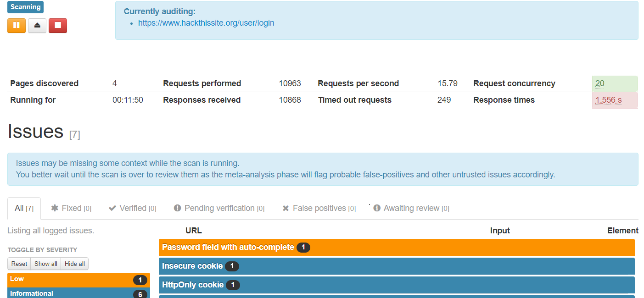Open the Fixed issues tab
The image size is (644, 298).
[71, 208]
